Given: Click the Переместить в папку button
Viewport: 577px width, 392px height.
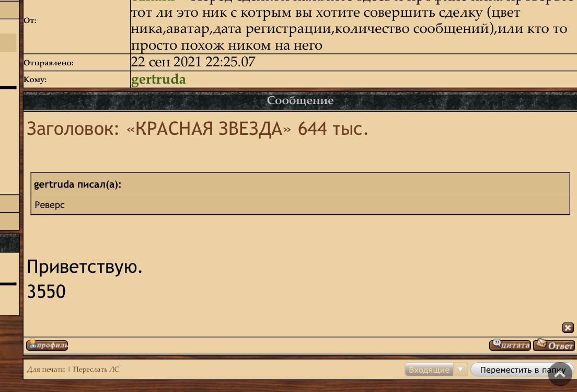Looking at the screenshot, I should pos(522,370).
